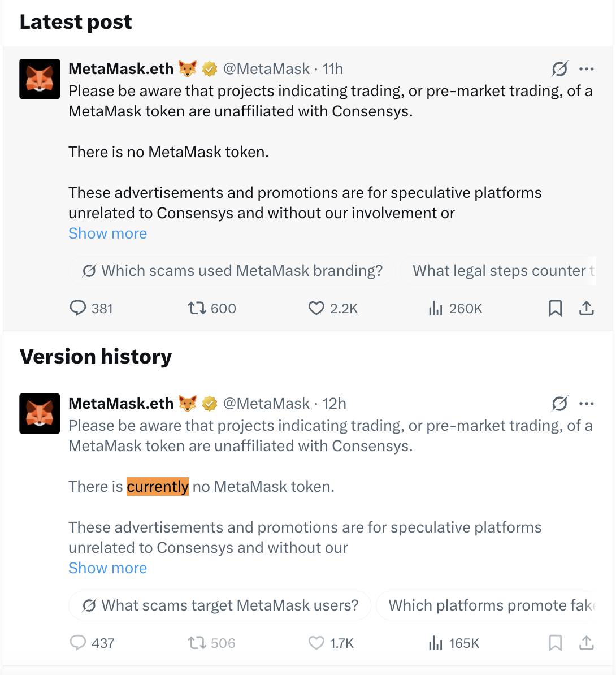The image size is (616, 675).
Task: Expand Show more on latest post
Action: (107, 233)
